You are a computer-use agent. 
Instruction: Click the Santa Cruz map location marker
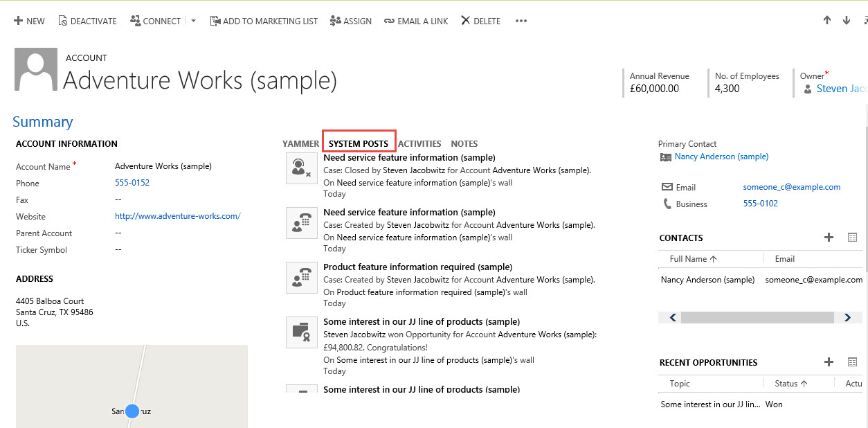[132, 411]
